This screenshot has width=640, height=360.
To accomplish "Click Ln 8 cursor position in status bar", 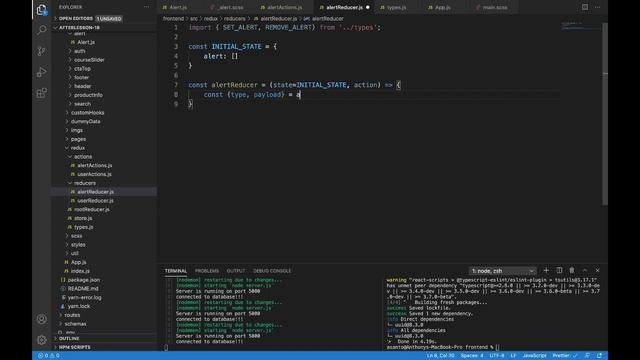I will (440, 356).
